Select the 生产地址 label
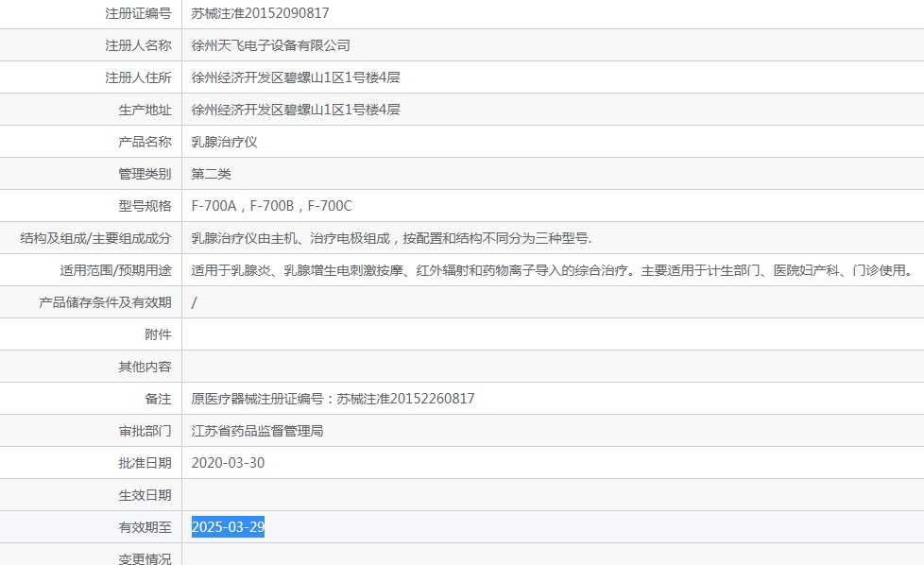924x565 pixels. [145, 110]
